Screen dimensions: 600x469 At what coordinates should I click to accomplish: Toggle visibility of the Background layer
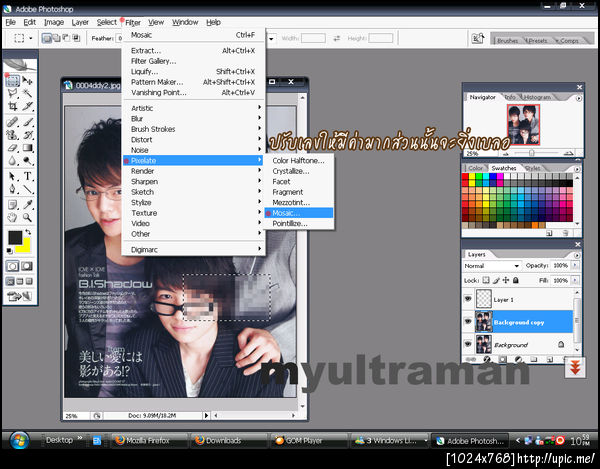click(x=468, y=344)
